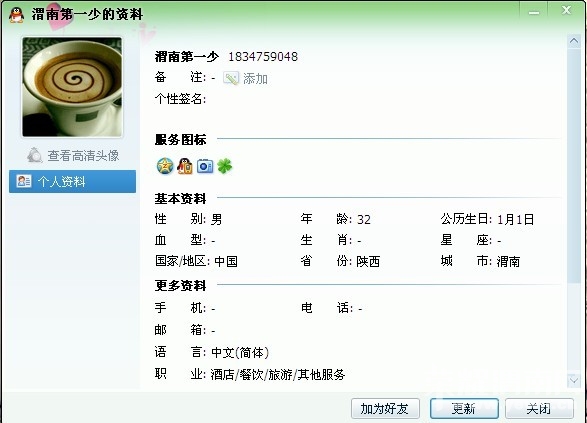587x423 pixels.
Task: Click the vertical scrollbar thumb
Action: pyautogui.click(x=574, y=165)
